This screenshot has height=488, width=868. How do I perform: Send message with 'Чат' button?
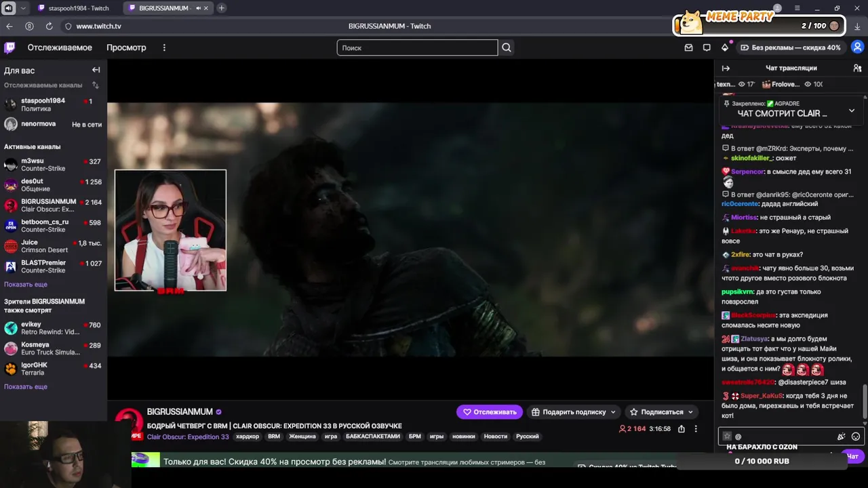[852, 456]
